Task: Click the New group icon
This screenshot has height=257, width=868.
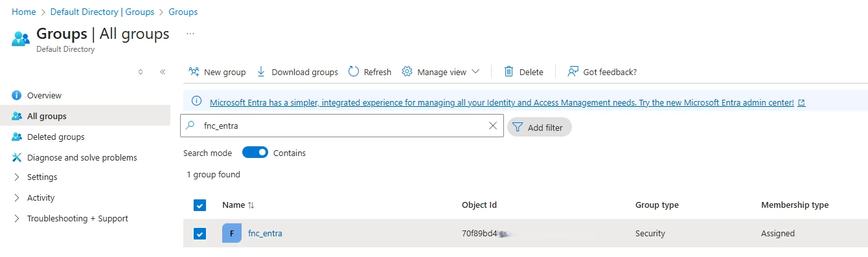Action: click(194, 72)
